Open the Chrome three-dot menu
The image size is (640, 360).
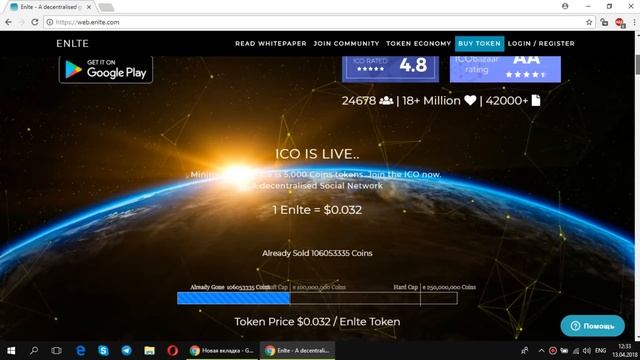point(635,22)
